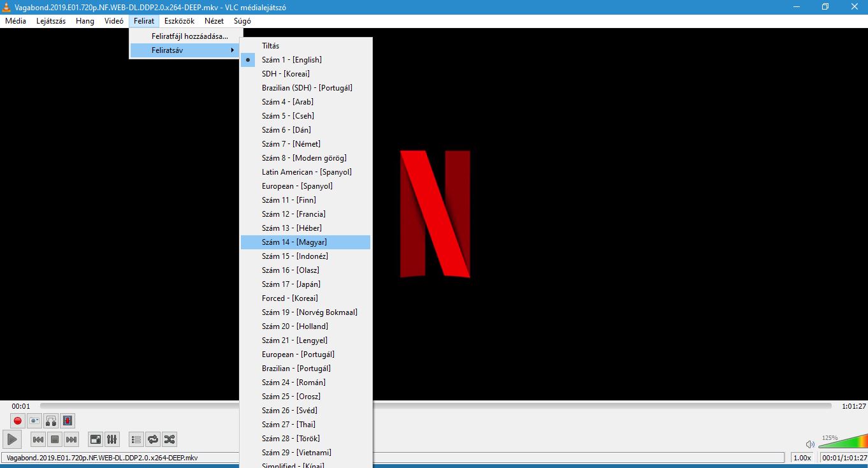Screen dimensions: 868x468
Task: Open the Média menu
Action: click(x=16, y=21)
